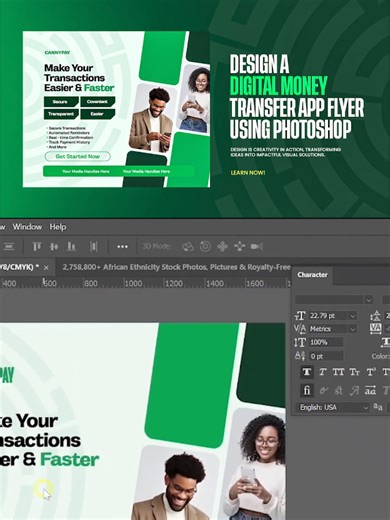Select the 3D camera zoom icon

(257, 247)
